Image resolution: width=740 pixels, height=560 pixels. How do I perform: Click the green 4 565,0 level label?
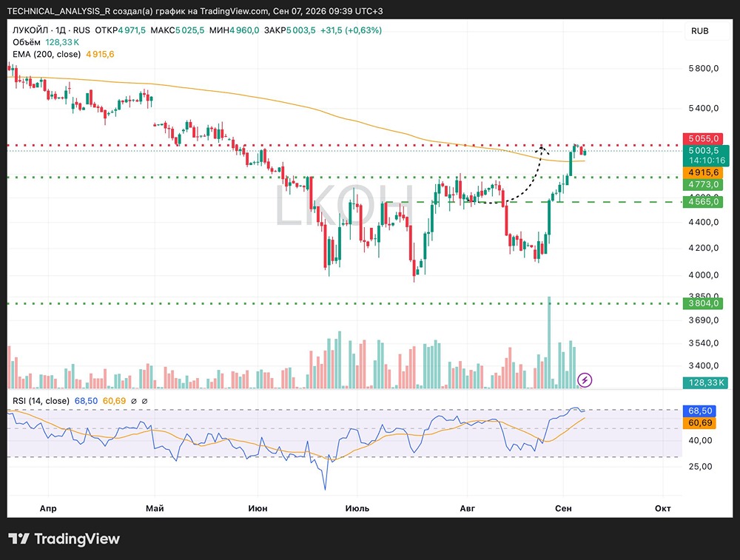703,202
